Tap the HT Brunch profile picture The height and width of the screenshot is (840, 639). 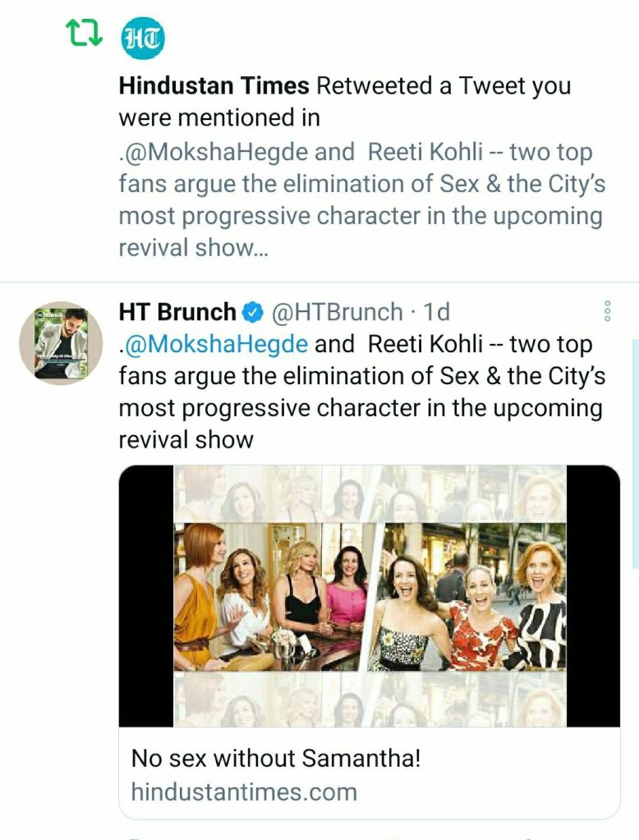point(61,342)
